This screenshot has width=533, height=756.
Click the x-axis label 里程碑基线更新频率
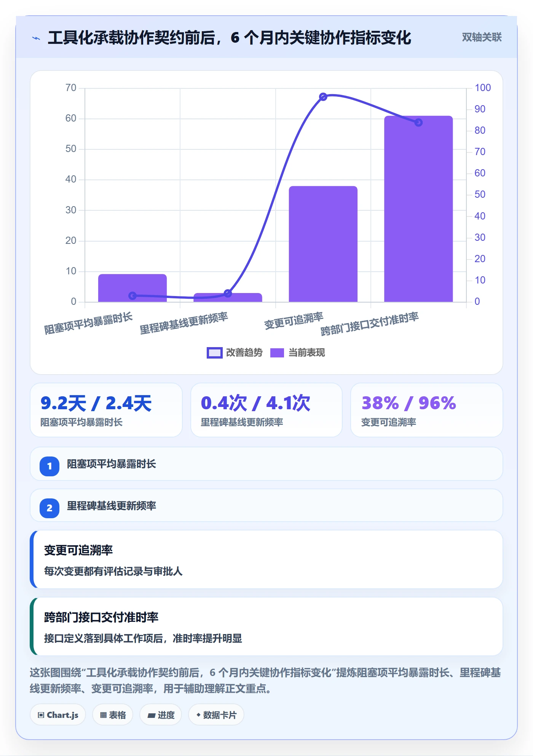(x=184, y=324)
